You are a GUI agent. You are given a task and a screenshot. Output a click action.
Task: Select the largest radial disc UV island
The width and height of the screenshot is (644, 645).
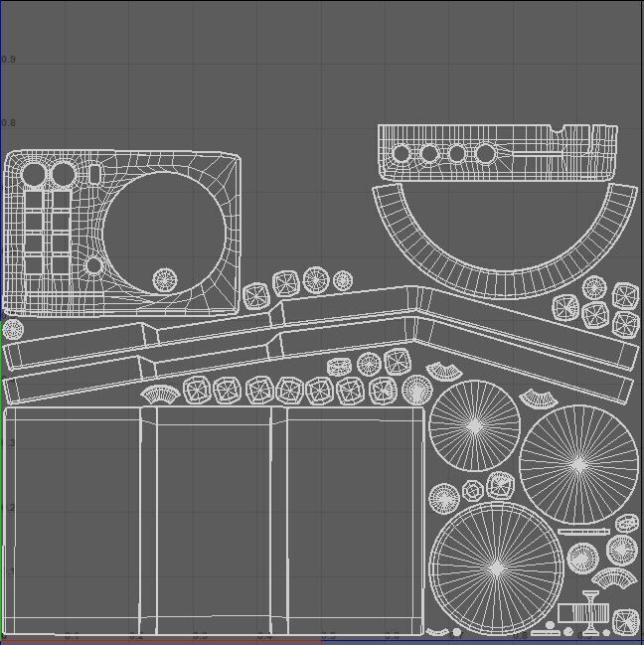click(x=497, y=568)
